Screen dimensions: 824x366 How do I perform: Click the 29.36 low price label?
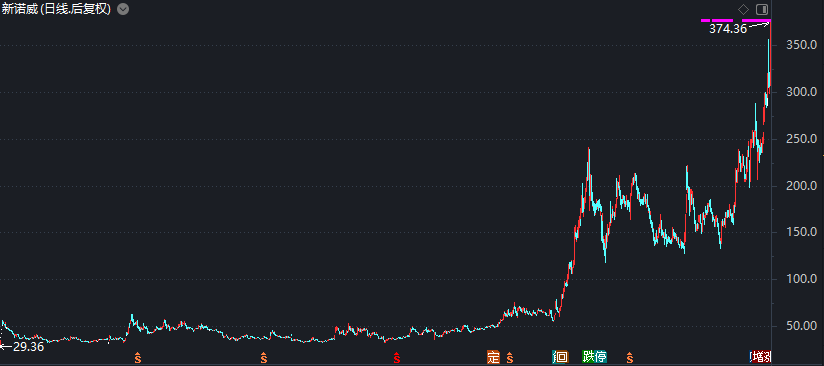[28, 347]
